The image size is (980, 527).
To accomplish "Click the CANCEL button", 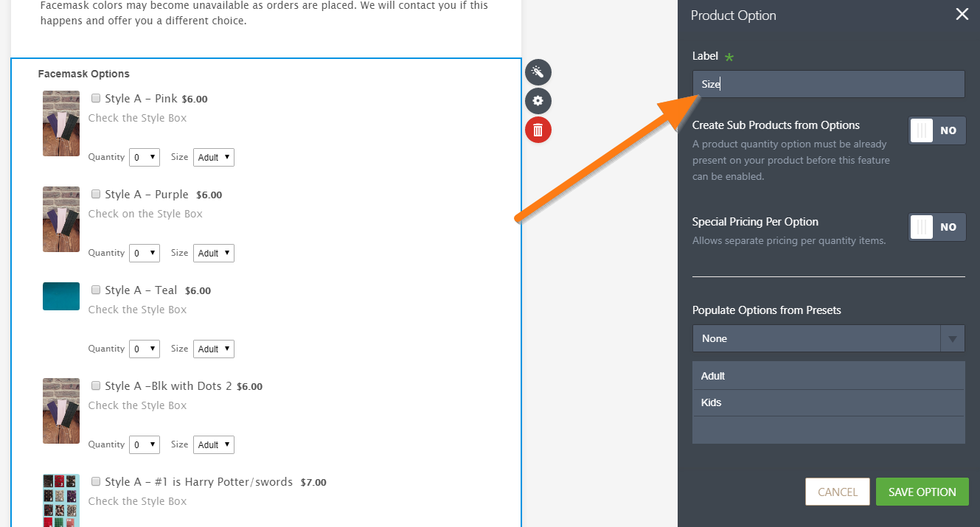I will pyautogui.click(x=837, y=492).
